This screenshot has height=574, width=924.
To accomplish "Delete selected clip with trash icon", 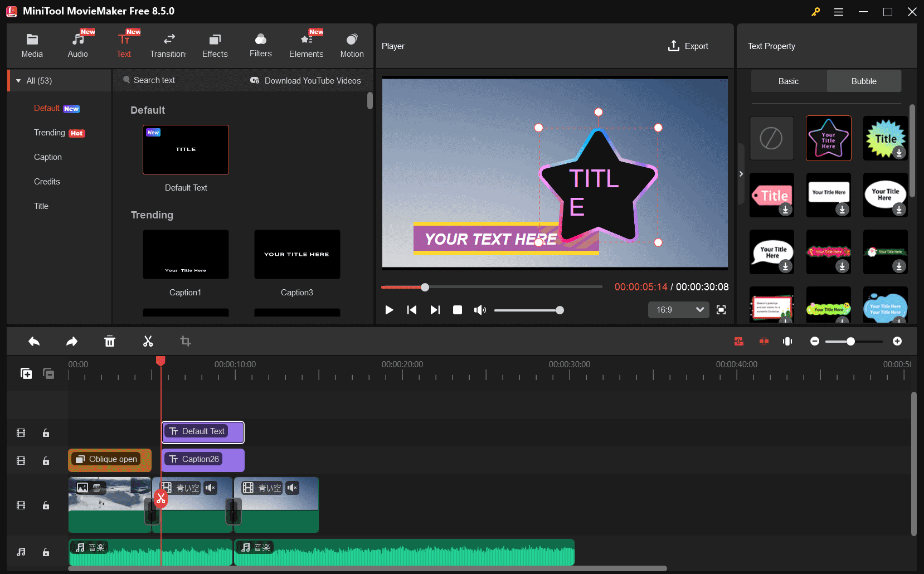I will coord(110,340).
